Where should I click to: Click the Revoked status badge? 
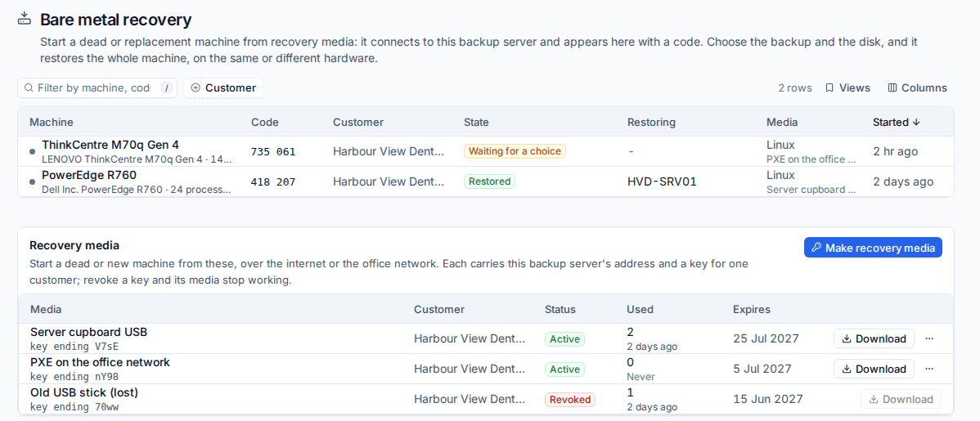coord(570,399)
